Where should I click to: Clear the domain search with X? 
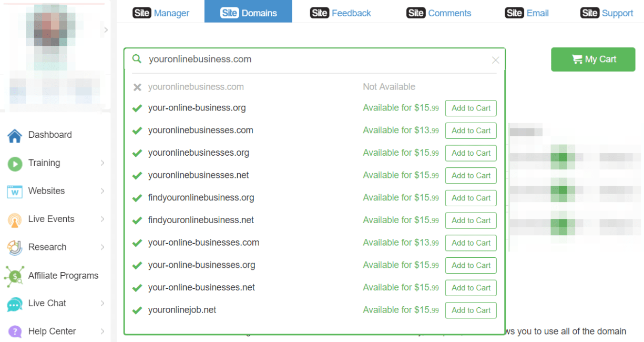point(495,60)
